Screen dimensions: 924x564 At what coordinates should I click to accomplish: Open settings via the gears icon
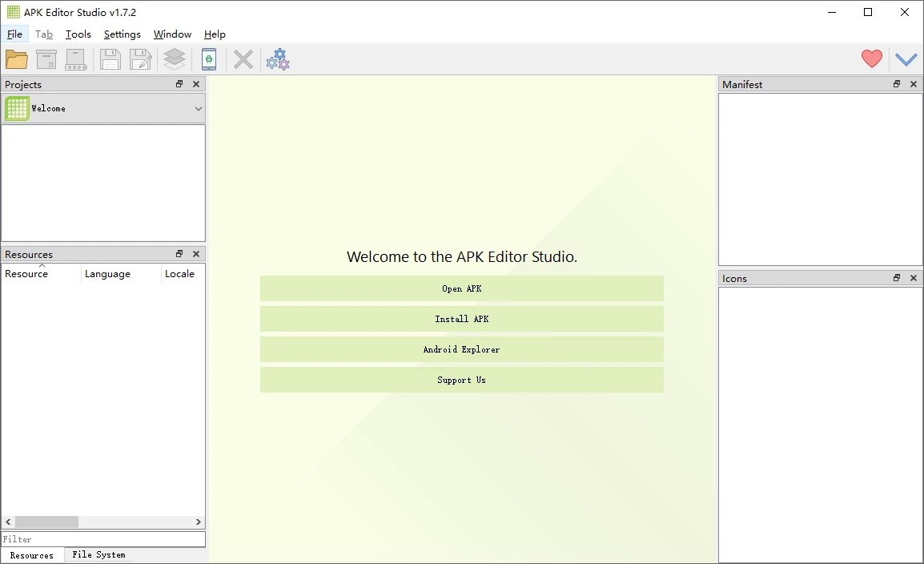click(x=278, y=59)
